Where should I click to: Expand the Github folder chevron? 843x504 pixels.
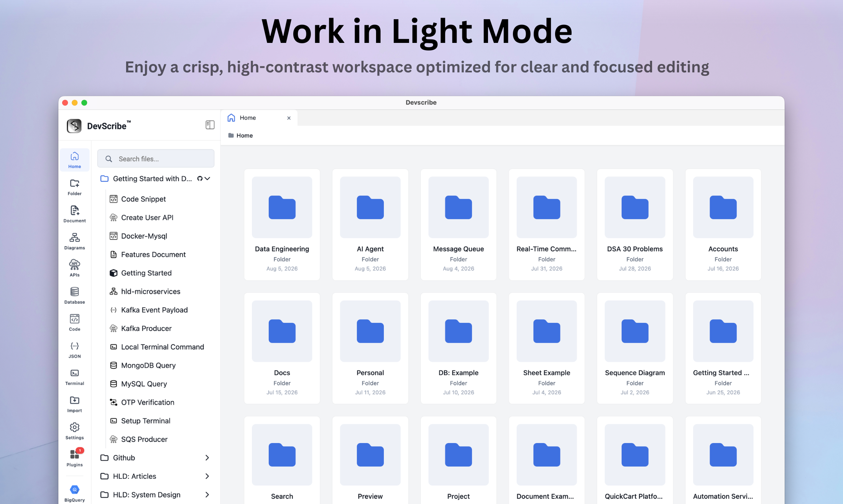point(207,458)
